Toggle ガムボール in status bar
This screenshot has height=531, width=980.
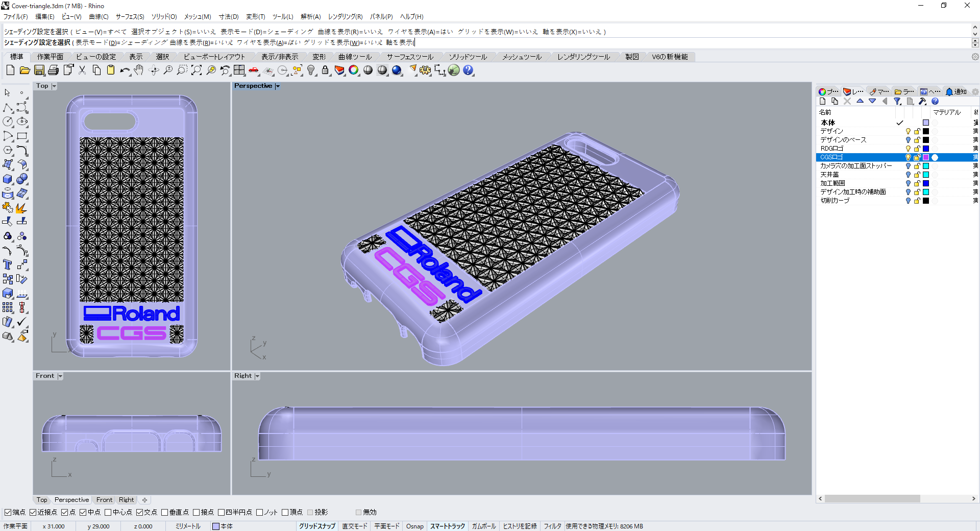[484, 526]
